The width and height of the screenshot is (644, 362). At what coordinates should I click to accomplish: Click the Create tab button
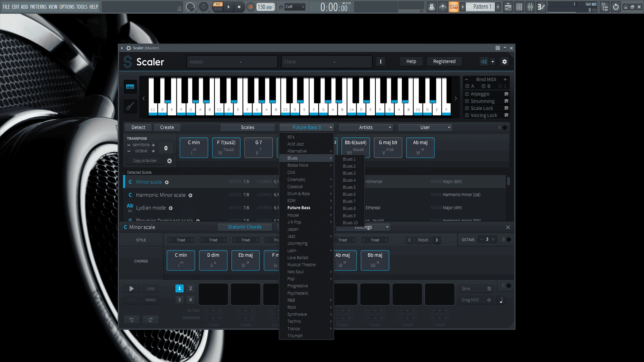click(167, 127)
